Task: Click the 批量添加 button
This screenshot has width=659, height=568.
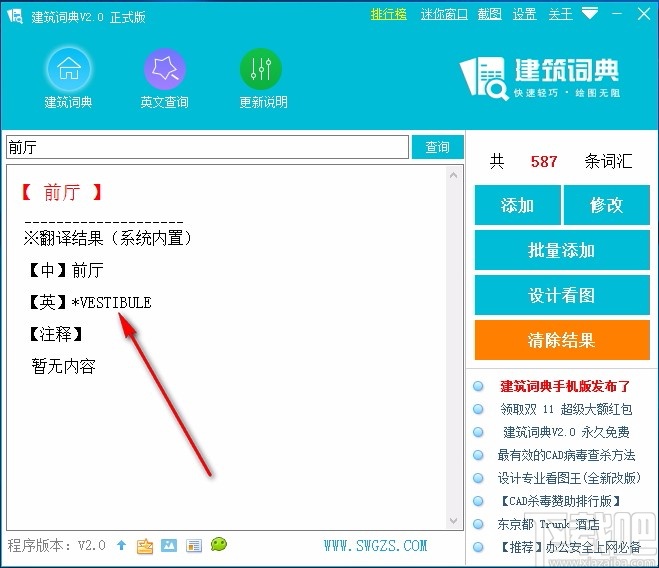Action: 562,250
